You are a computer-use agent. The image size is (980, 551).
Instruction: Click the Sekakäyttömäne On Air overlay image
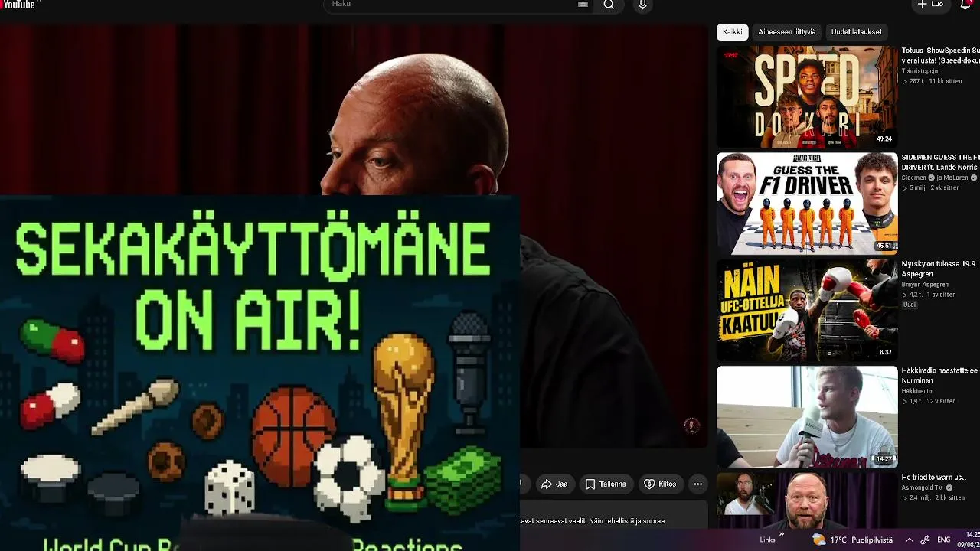coord(260,373)
